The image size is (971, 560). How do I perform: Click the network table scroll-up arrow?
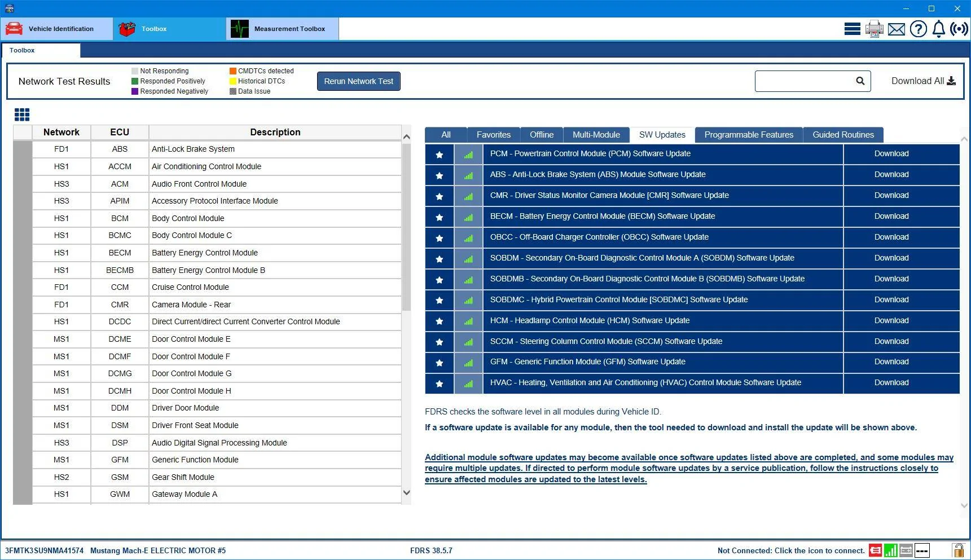(406, 136)
